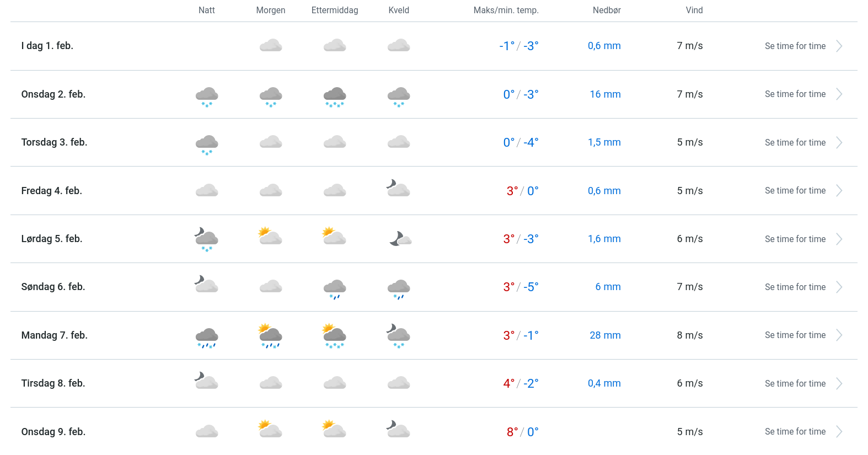Screen dimensions: 868x455
Task: Open 'Se time for time' for Tirsdag 8. feb.
Action: tap(795, 384)
